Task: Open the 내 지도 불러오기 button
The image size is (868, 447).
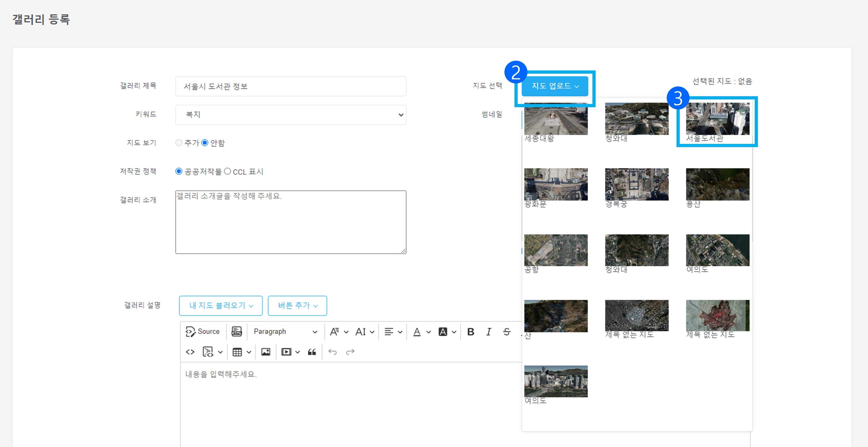Action: (x=221, y=305)
